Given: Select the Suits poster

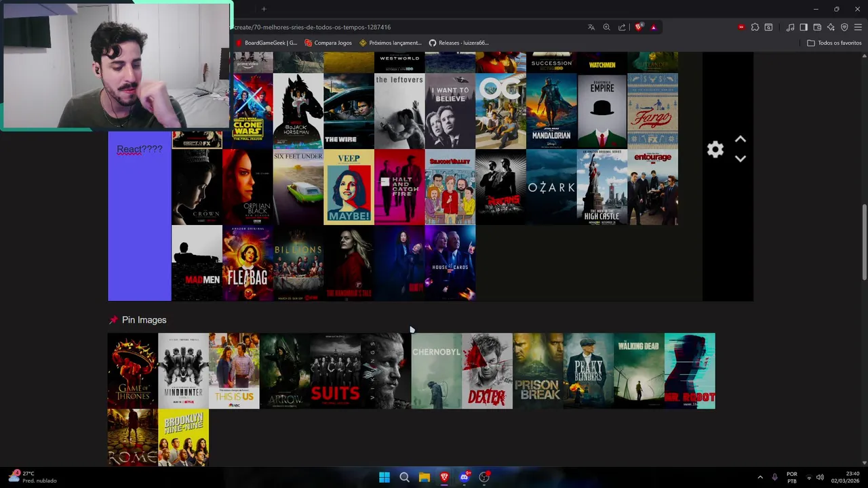Looking at the screenshot, I should pyautogui.click(x=335, y=371).
